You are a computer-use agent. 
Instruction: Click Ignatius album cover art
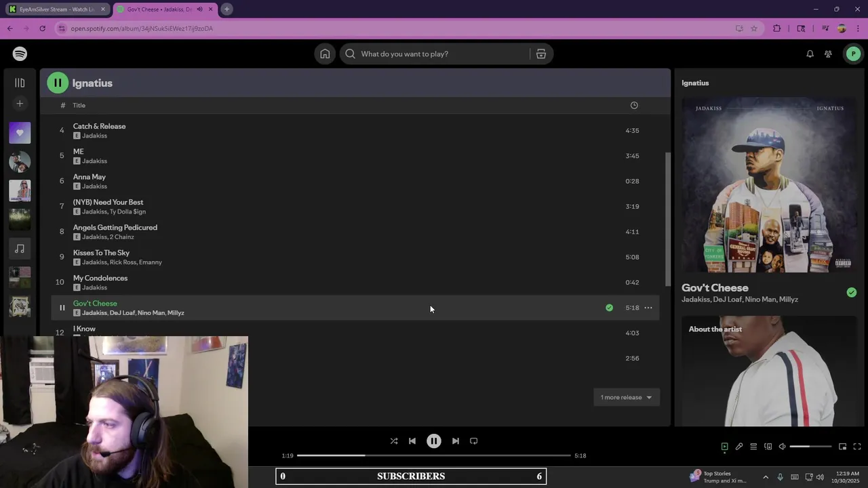point(769,184)
